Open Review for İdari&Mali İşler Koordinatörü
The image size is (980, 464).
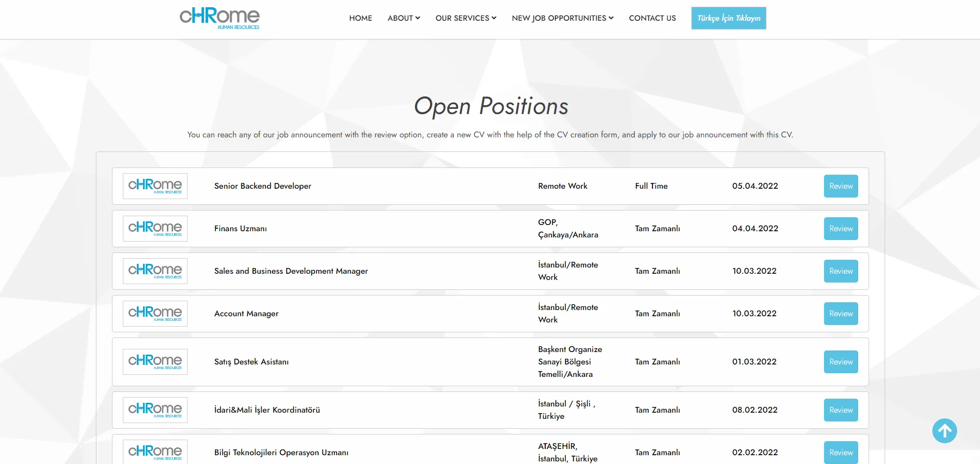(841, 410)
